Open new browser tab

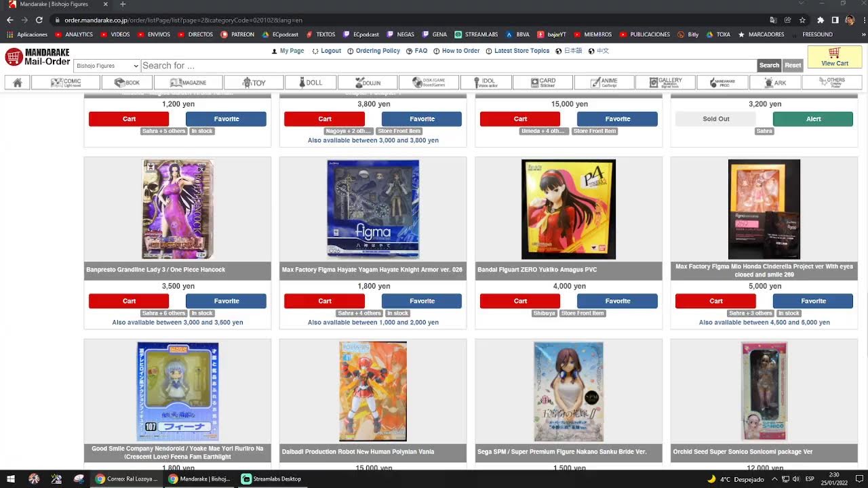click(x=123, y=4)
